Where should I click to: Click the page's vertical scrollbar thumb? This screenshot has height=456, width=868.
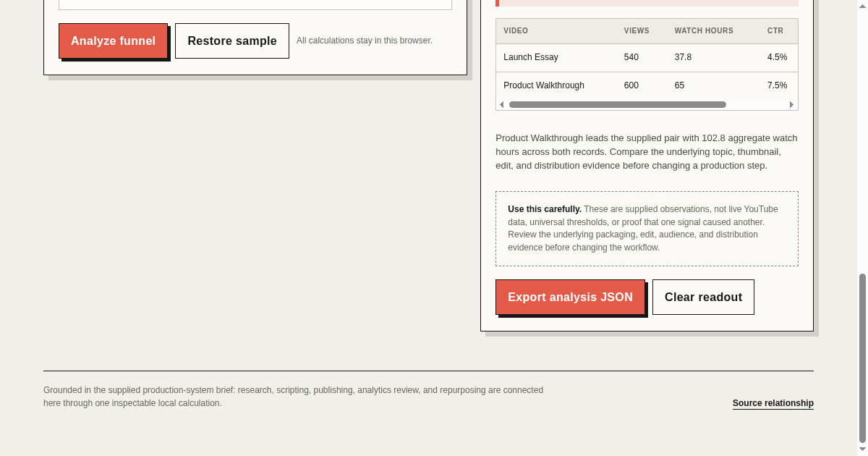pos(862,358)
